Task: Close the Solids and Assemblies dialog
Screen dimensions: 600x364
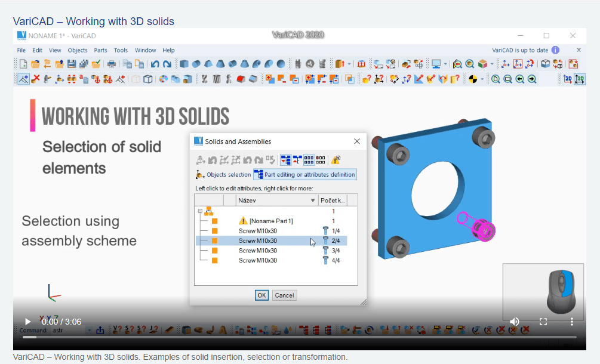Action: tap(357, 141)
